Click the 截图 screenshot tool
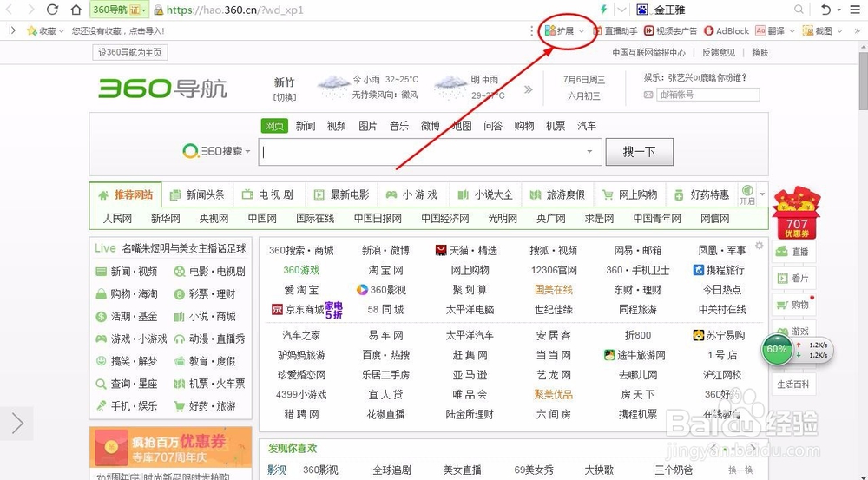 click(818, 31)
